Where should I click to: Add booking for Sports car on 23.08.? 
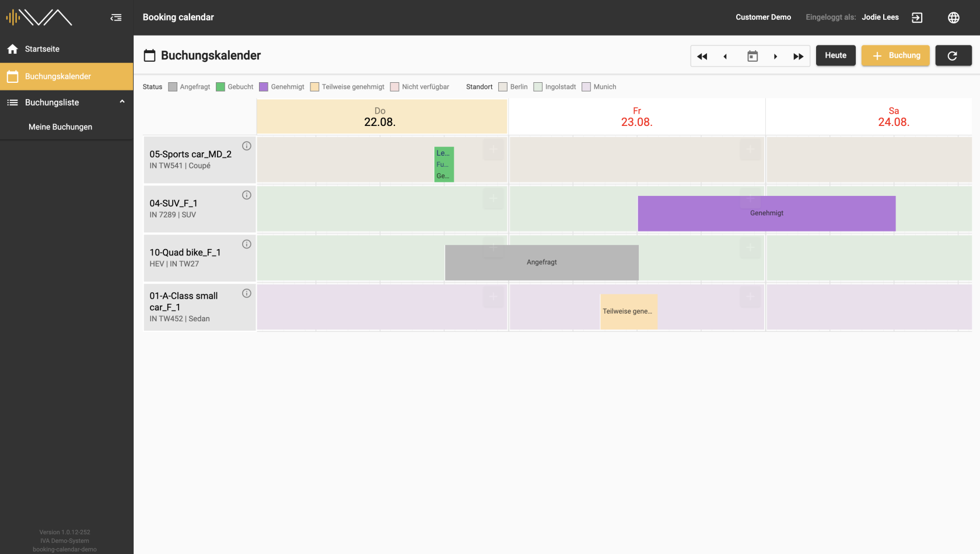coord(751,150)
